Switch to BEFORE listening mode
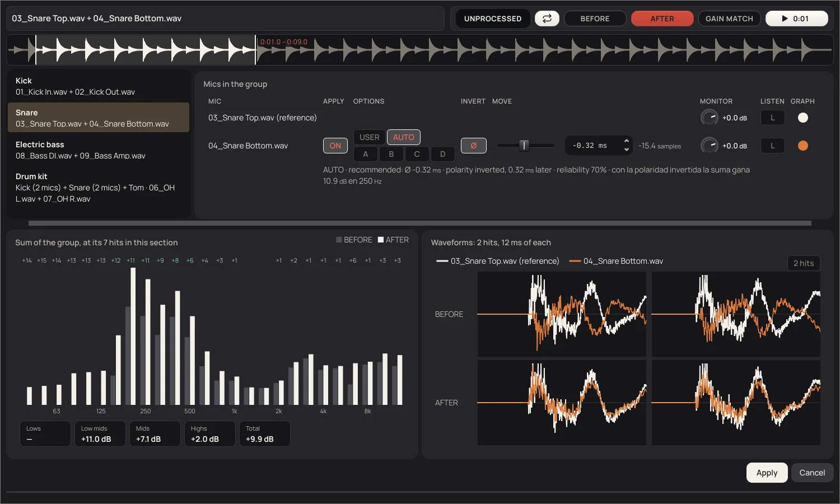Screen dimensions: 840x504 point(595,18)
